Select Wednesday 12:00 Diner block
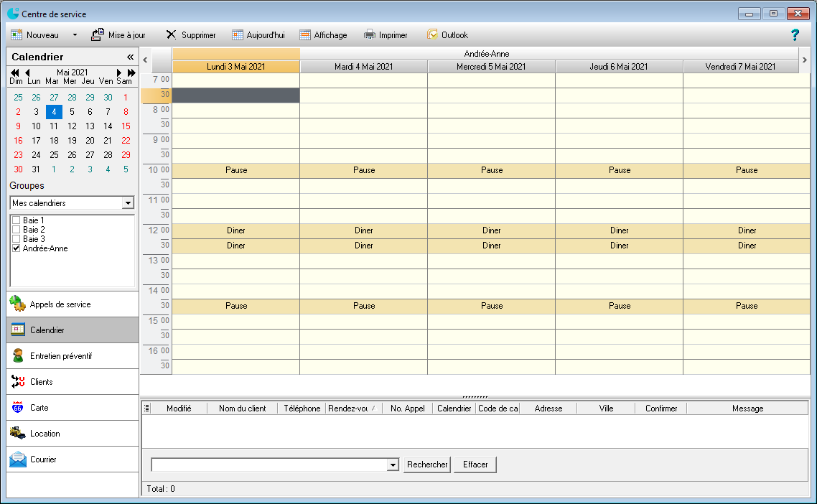The height and width of the screenshot is (504, 817). click(x=491, y=230)
